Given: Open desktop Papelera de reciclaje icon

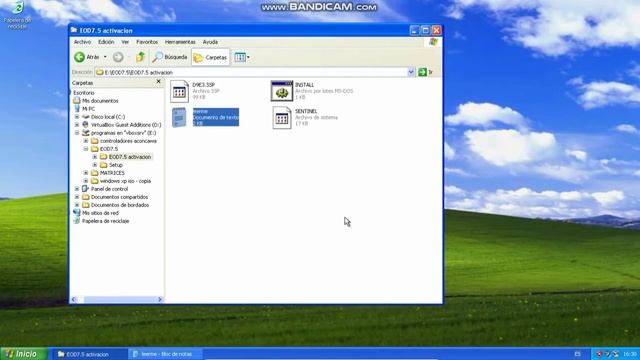Looking at the screenshot, I should (18, 14).
